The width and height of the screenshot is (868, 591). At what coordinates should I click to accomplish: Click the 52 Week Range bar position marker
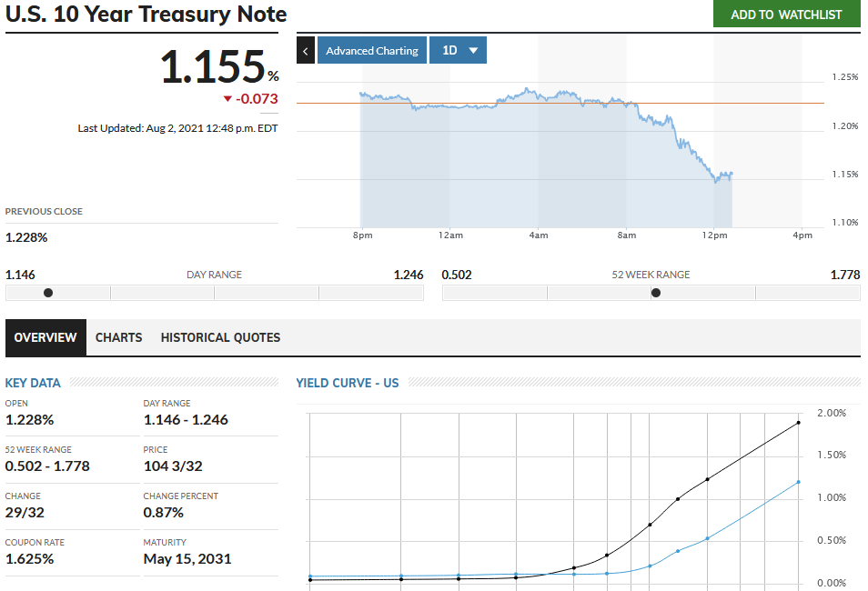click(656, 293)
